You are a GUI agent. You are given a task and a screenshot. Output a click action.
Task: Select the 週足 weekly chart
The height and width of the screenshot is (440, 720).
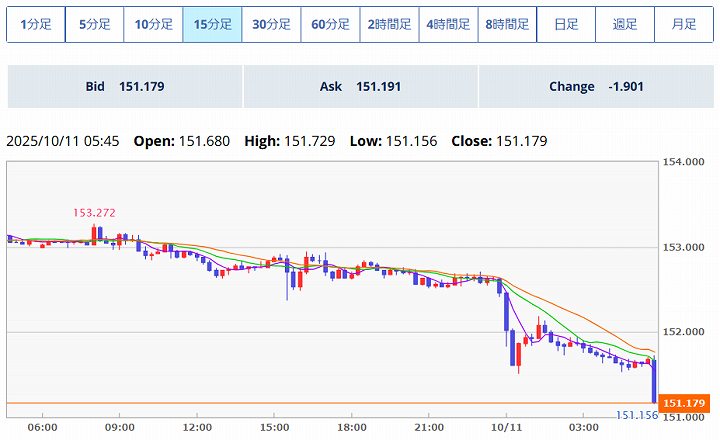coord(625,25)
